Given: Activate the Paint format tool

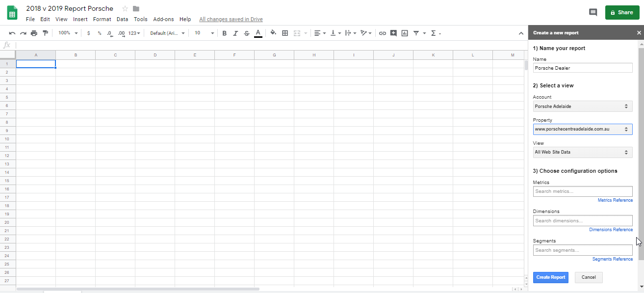Looking at the screenshot, I should [46, 33].
